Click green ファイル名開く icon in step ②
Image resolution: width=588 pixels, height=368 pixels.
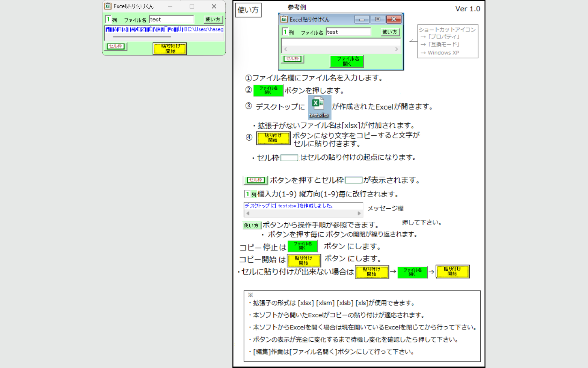pyautogui.click(x=268, y=90)
